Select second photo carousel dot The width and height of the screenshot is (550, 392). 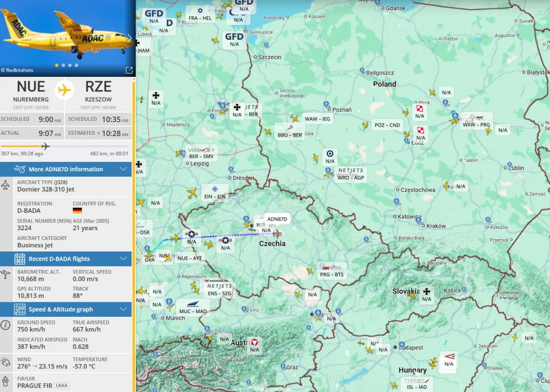click(63, 65)
